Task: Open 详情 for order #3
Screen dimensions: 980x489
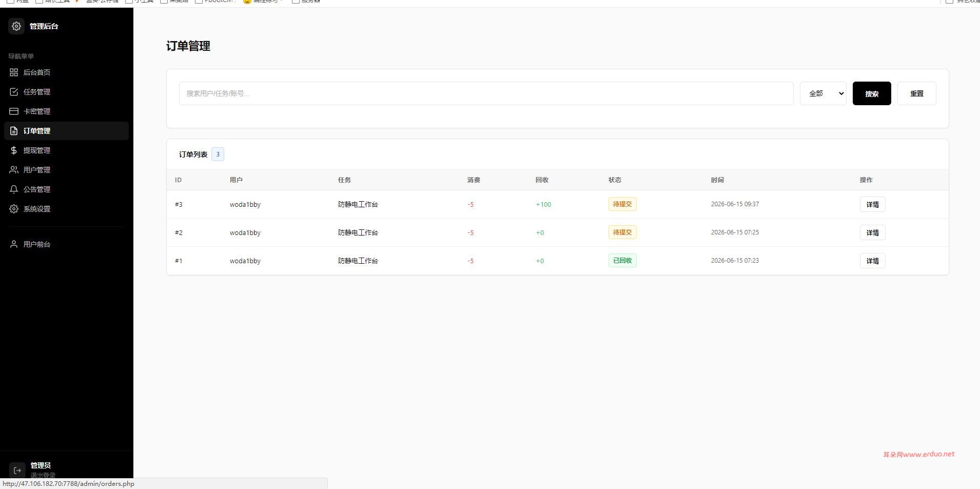Action: 872,204
